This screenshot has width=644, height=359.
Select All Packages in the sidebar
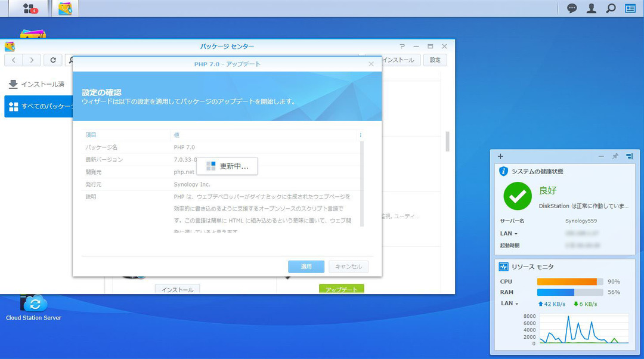pos(39,106)
